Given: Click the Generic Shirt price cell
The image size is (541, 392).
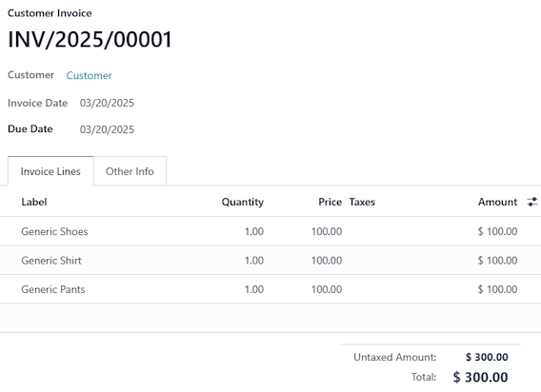Looking at the screenshot, I should (x=327, y=261).
